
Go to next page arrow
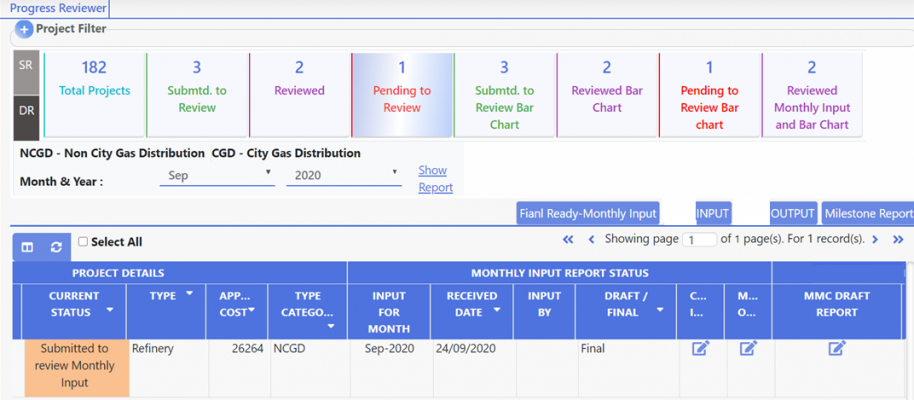(x=875, y=240)
